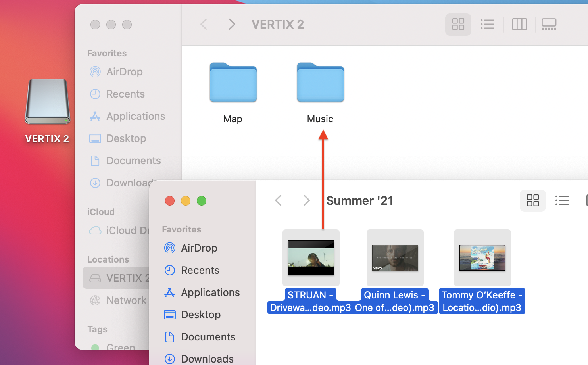588x365 pixels.
Task: Open Recents in the front window sidebar
Action: pyautogui.click(x=200, y=270)
